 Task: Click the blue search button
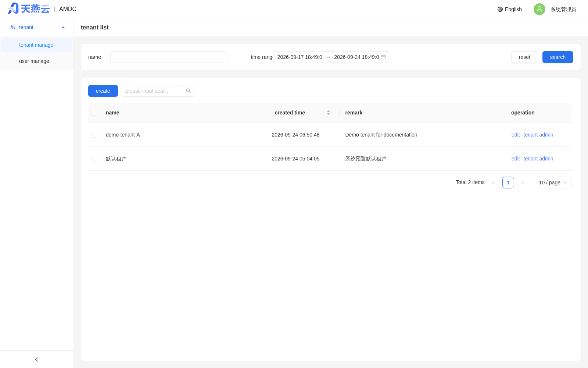point(558,57)
